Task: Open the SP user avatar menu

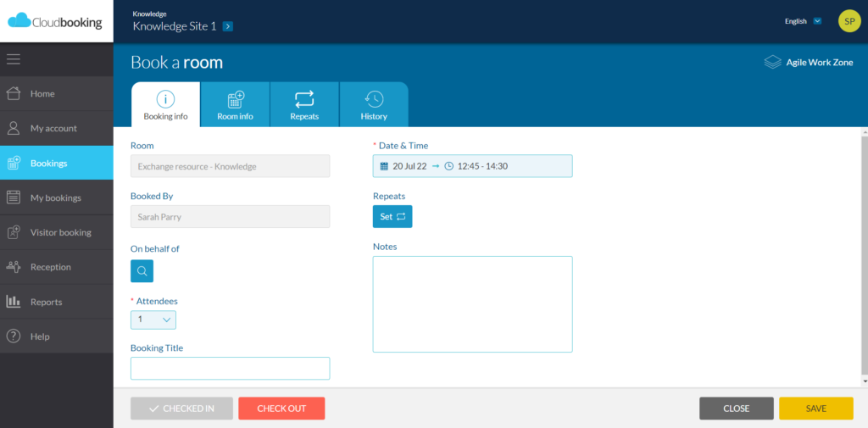Action: (849, 21)
